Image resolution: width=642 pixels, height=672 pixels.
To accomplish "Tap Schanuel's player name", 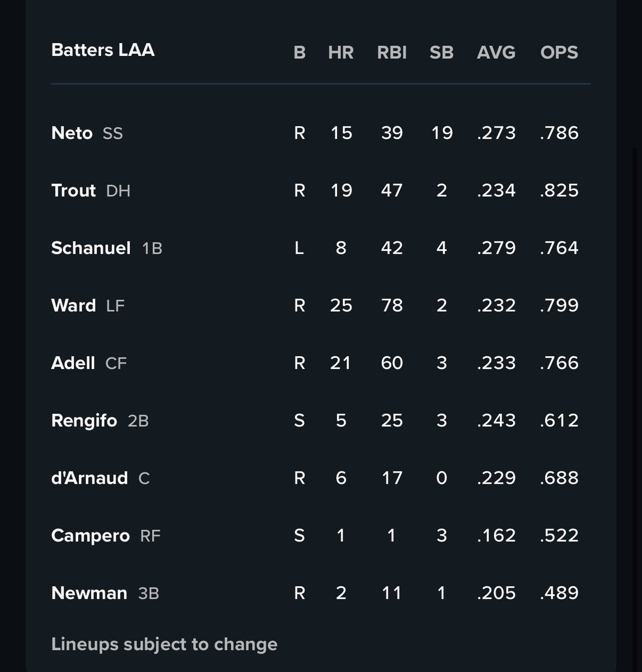I will tap(91, 248).
